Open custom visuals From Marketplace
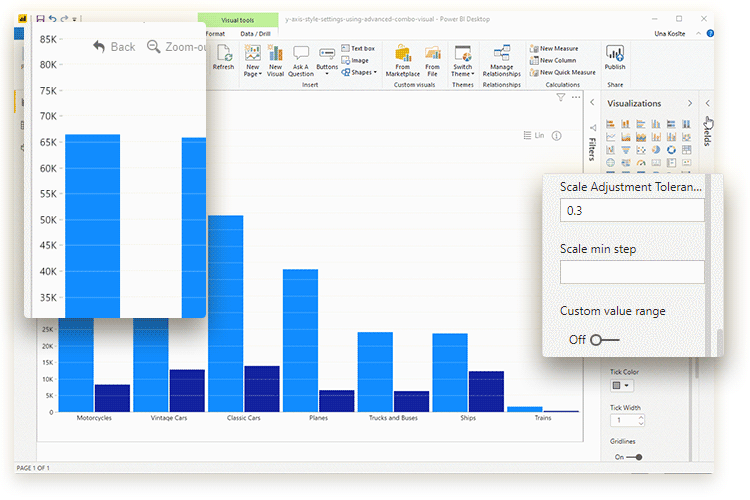 (403, 60)
